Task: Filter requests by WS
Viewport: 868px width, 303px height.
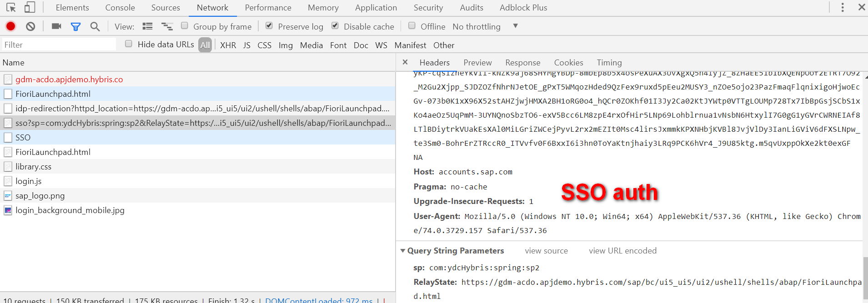Action: [x=381, y=45]
